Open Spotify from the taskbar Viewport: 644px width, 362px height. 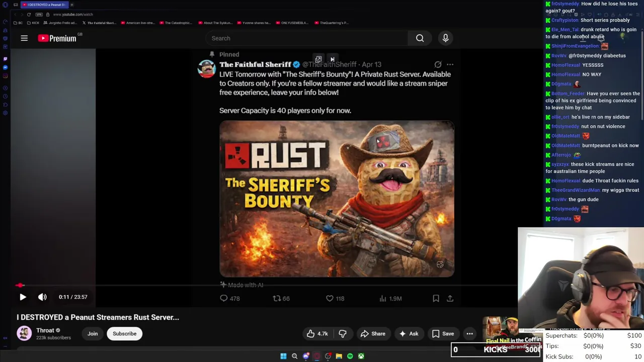(x=350, y=356)
